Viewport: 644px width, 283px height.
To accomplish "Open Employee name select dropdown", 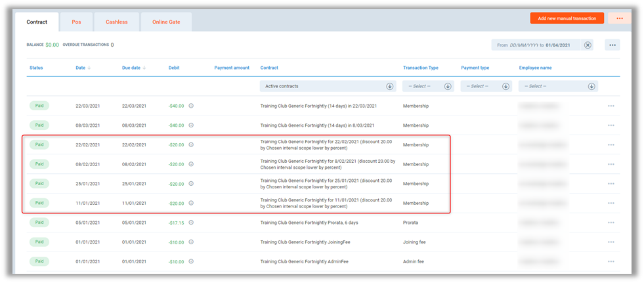I will [592, 86].
